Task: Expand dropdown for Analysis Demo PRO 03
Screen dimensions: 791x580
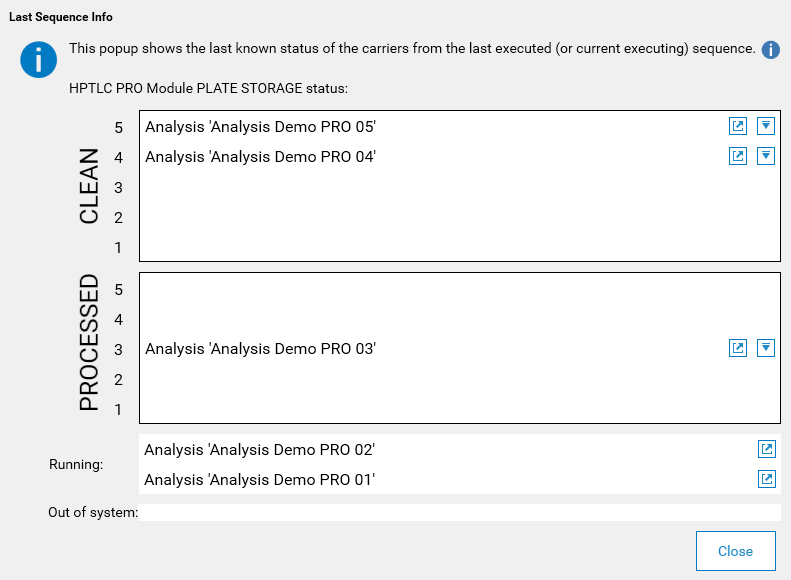Action: pos(766,347)
